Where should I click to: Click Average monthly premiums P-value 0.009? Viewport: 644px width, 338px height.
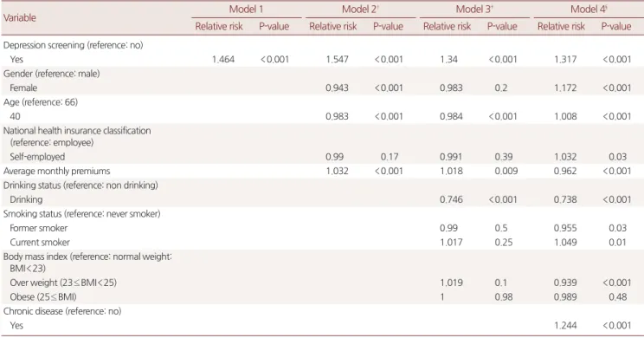(506, 171)
